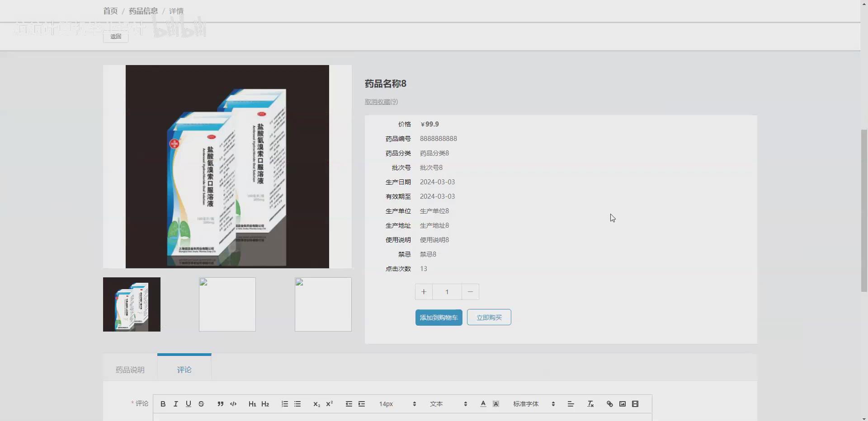This screenshot has height=421, width=868.
Task: Click the page vertical scrollbar thumb
Action: pos(864,210)
